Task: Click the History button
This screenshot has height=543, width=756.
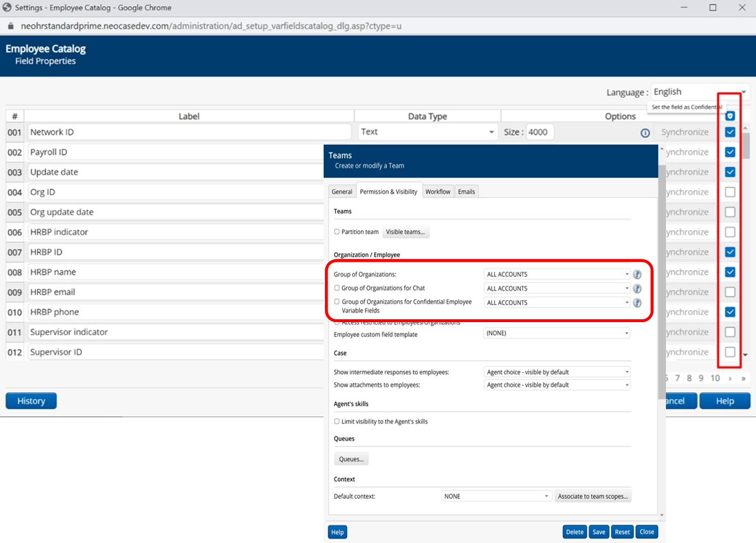Action: 31,401
